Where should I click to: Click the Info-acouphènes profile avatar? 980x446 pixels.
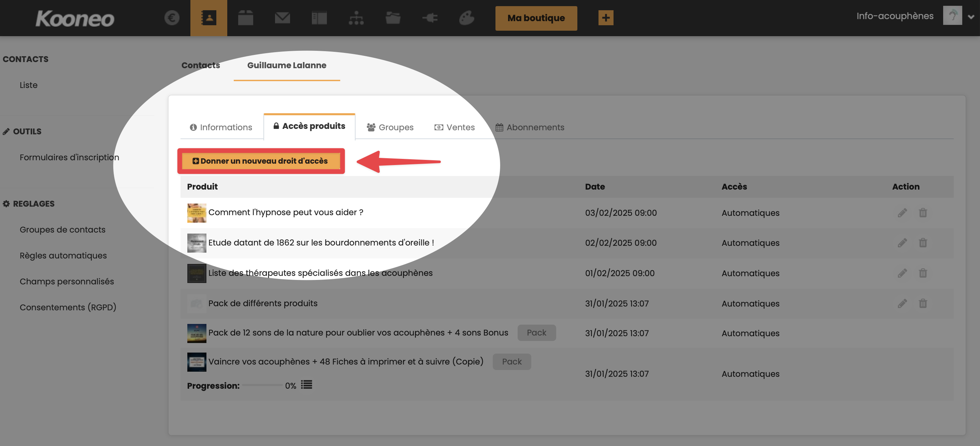pos(952,16)
